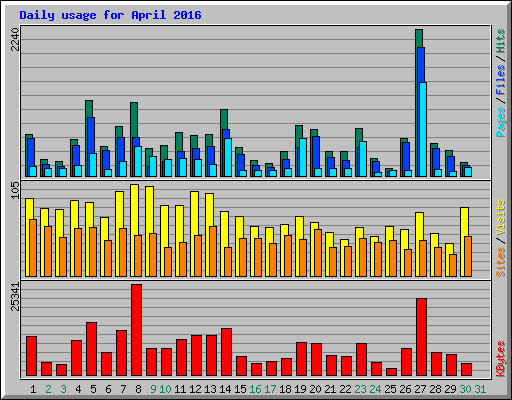Click the blue 'Files' legend label
The height and width of the screenshot is (400, 512).
501,80
